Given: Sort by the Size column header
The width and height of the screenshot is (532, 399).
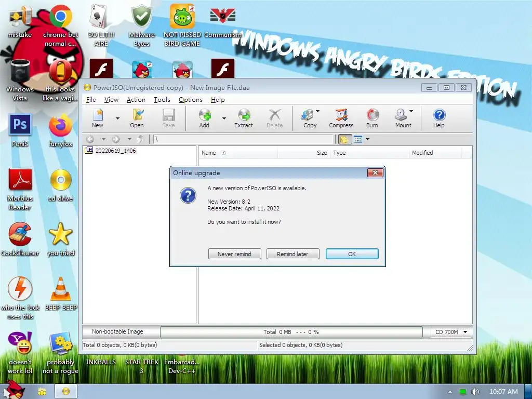Looking at the screenshot, I should (x=303, y=153).
